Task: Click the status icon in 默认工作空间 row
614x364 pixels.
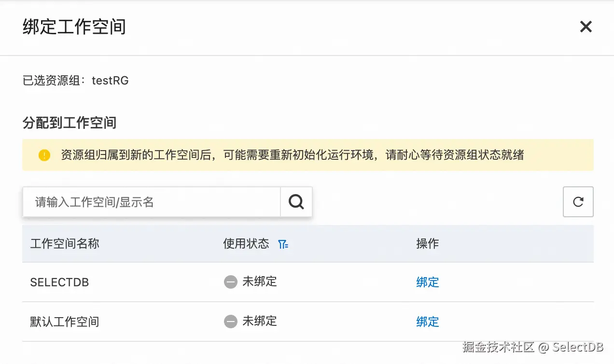Action: (231, 322)
